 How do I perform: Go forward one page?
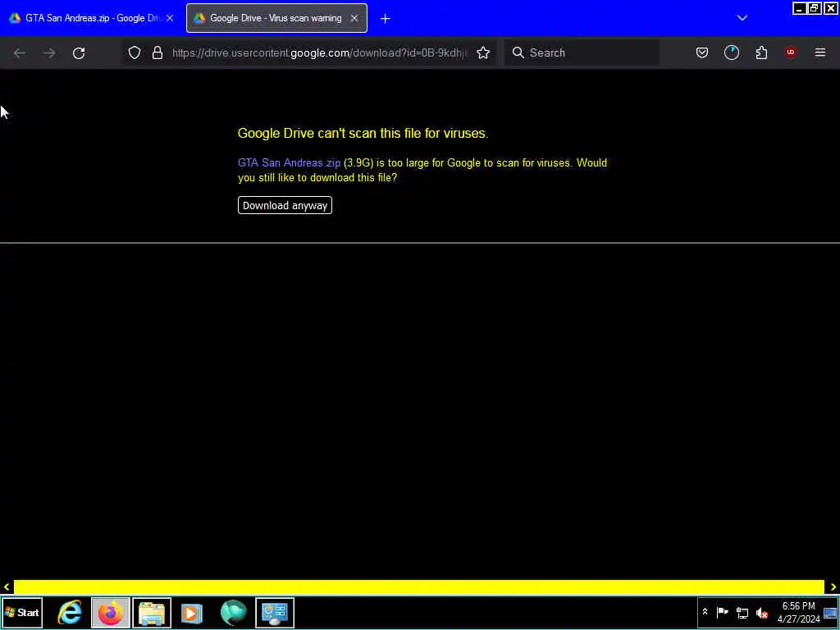(49, 52)
